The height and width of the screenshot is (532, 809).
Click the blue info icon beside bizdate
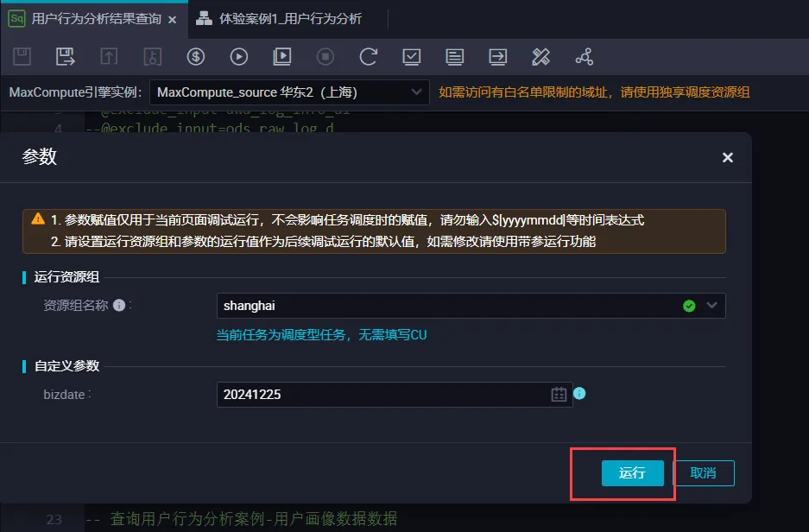(579, 393)
